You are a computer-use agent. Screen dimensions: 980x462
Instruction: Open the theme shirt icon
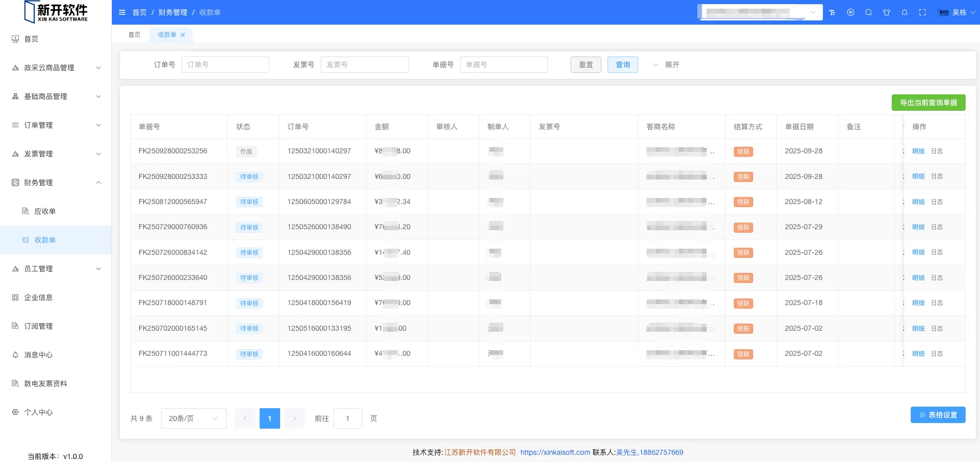(887, 12)
